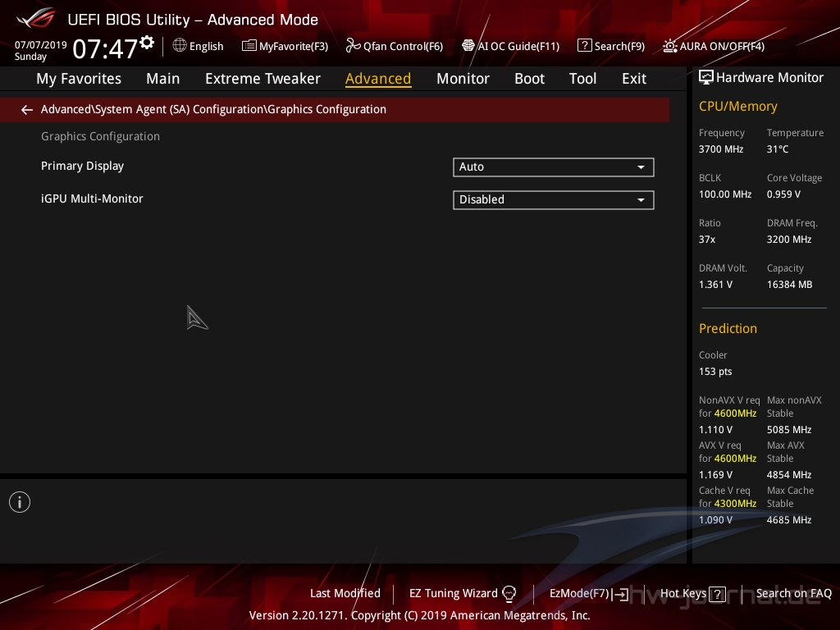The width and height of the screenshot is (840, 630).
Task: Click the Hardware Monitor screen icon
Action: [706, 78]
